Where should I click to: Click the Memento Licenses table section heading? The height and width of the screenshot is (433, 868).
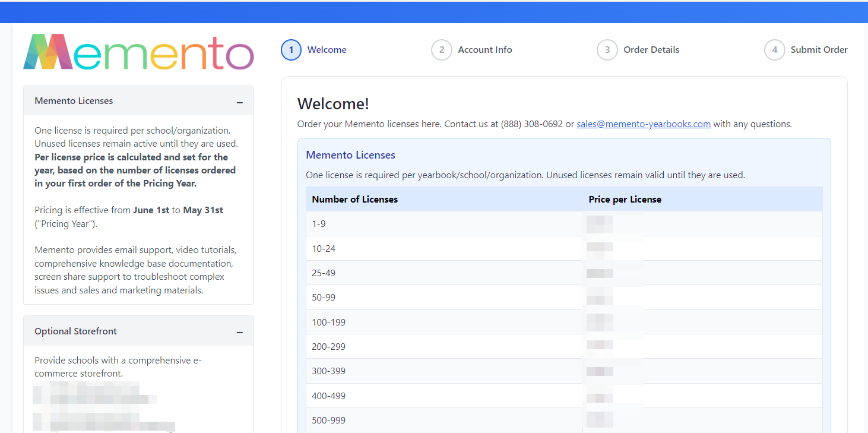coord(350,155)
